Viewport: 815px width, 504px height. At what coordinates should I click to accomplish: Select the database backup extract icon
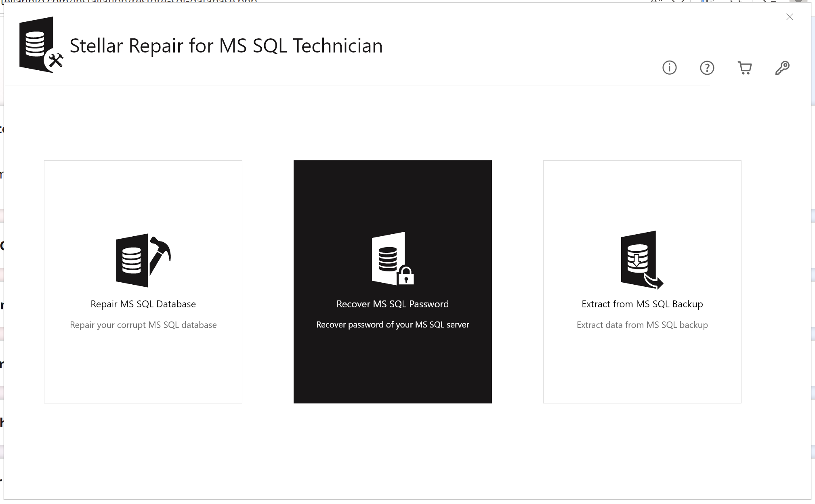tap(642, 260)
